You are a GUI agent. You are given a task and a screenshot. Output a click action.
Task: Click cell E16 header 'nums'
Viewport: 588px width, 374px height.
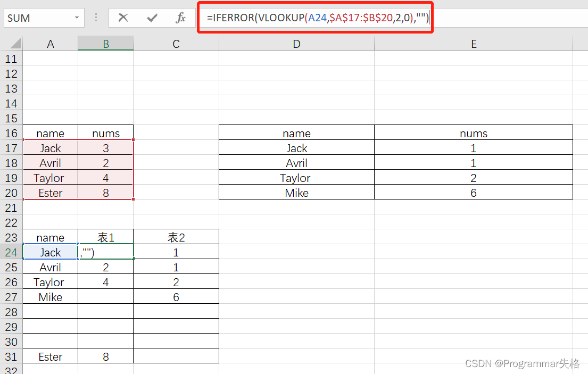pyautogui.click(x=474, y=133)
